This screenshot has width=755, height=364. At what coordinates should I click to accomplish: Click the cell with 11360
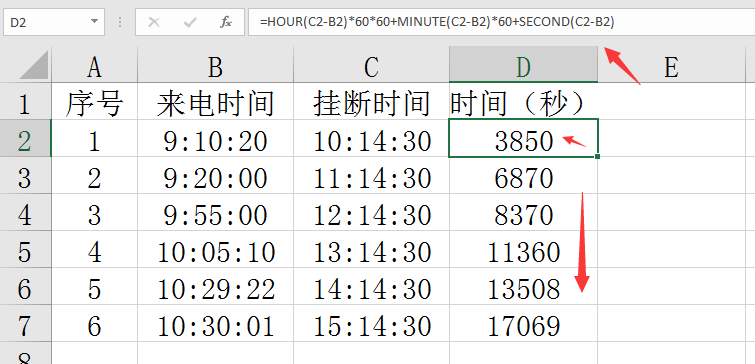point(523,249)
